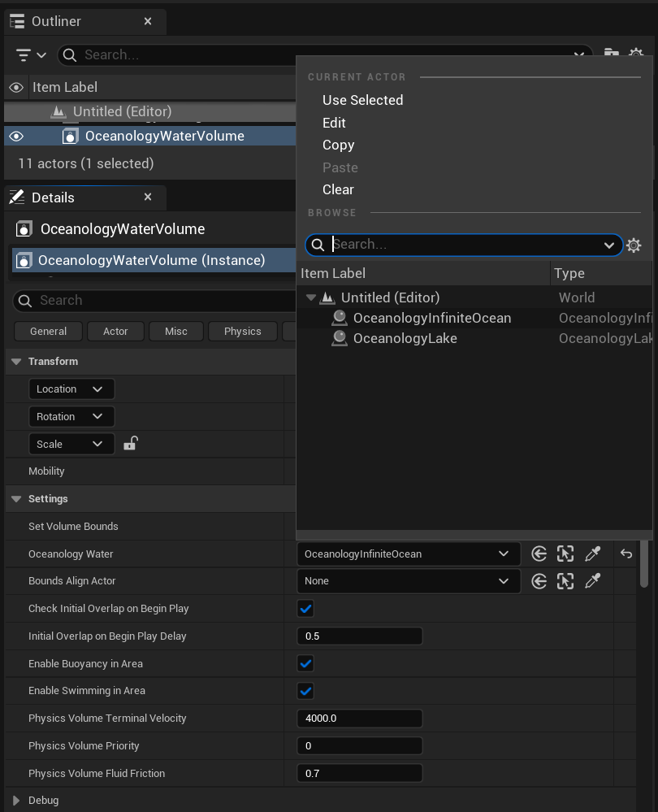Open Outliner filter options icon
This screenshot has width=658, height=812.
[30, 54]
